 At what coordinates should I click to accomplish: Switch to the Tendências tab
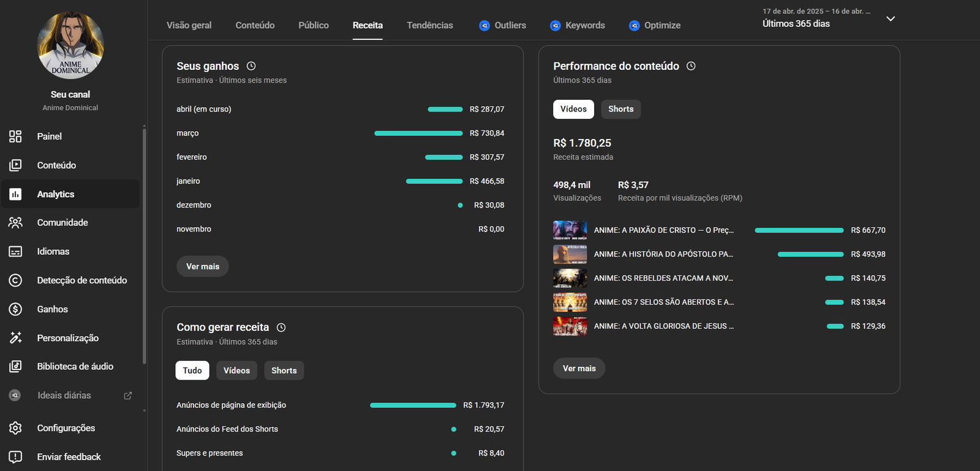coord(429,25)
